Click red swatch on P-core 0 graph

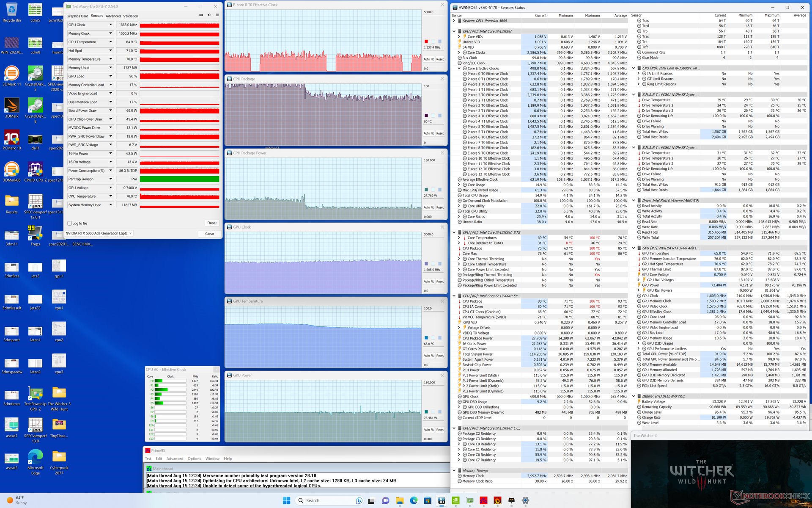pos(426,41)
